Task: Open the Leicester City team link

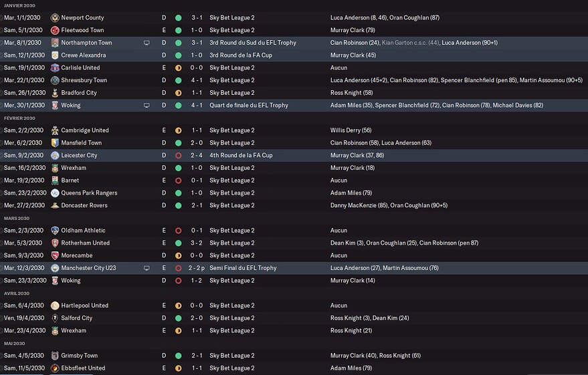Action: click(x=79, y=155)
